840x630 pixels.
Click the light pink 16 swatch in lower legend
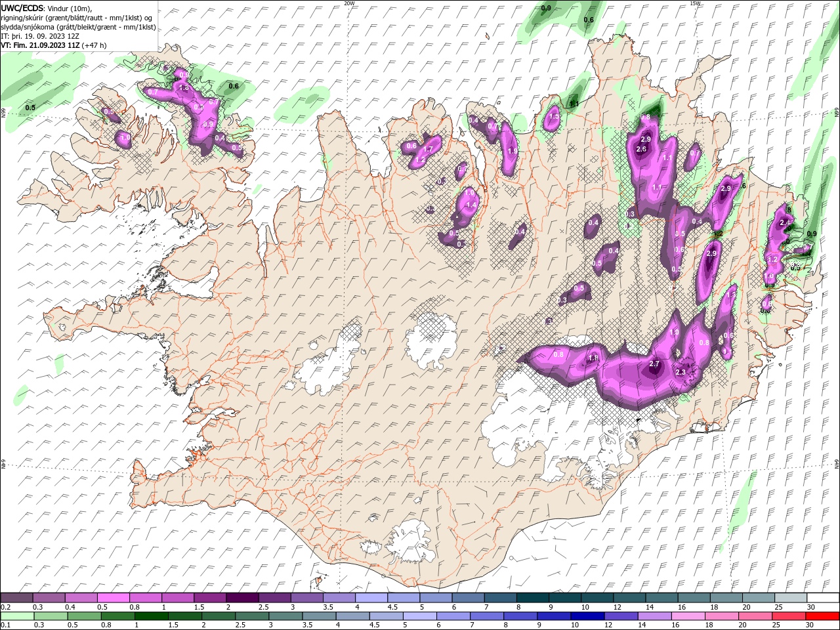tap(688, 616)
